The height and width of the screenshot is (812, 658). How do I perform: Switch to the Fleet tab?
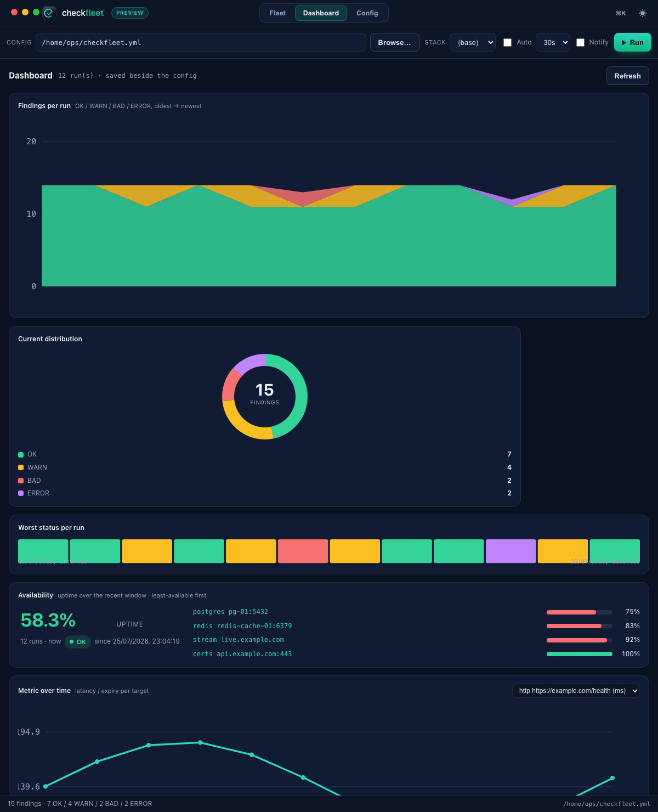coord(277,13)
